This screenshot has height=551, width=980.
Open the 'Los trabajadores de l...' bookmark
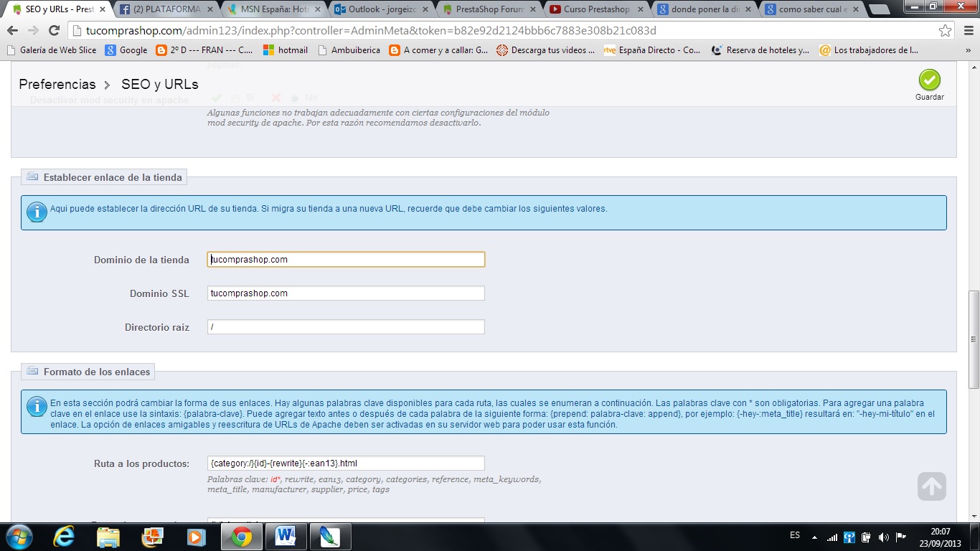pyautogui.click(x=869, y=50)
